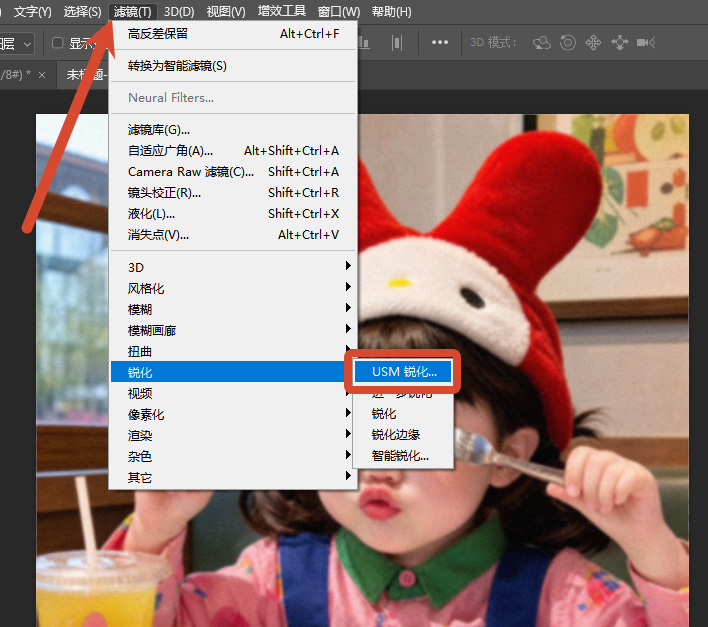Image resolution: width=708 pixels, height=627 pixels.
Task: Open 液化(L)... filter
Action: [233, 214]
